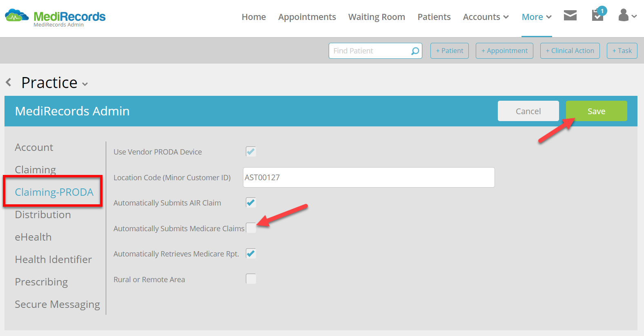This screenshot has height=336, width=644.
Task: Click the Location Code (Minor Customer ID) label
Action: pos(172,178)
